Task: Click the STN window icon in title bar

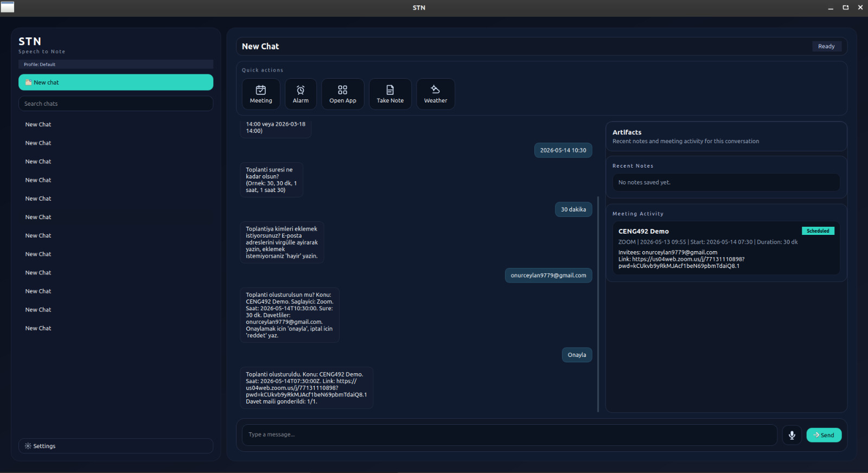Action: [8, 7]
